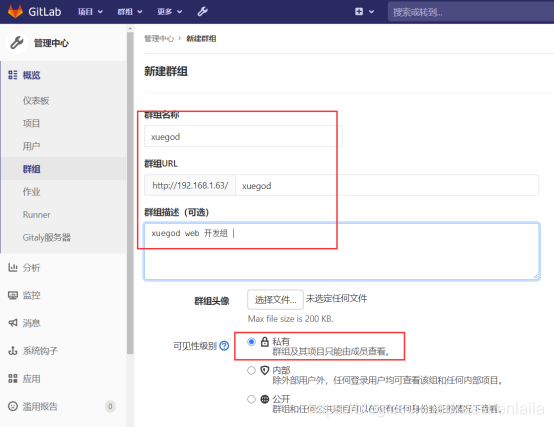Click the 选择文件 button

tap(275, 300)
